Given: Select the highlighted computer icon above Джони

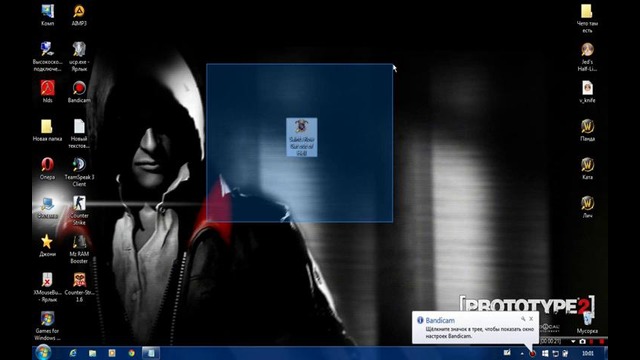Looking at the screenshot, I should pyautogui.click(x=47, y=207).
